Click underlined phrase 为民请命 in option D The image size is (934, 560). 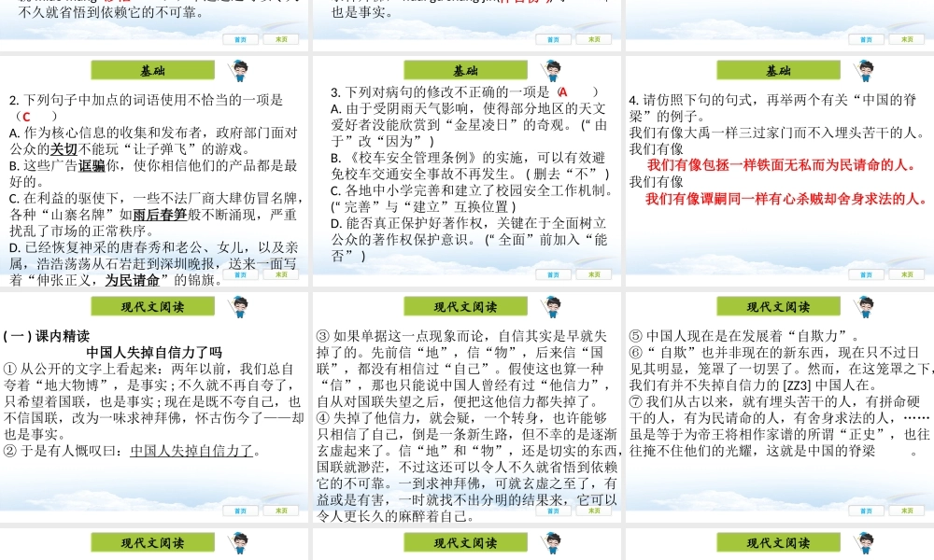133,280
